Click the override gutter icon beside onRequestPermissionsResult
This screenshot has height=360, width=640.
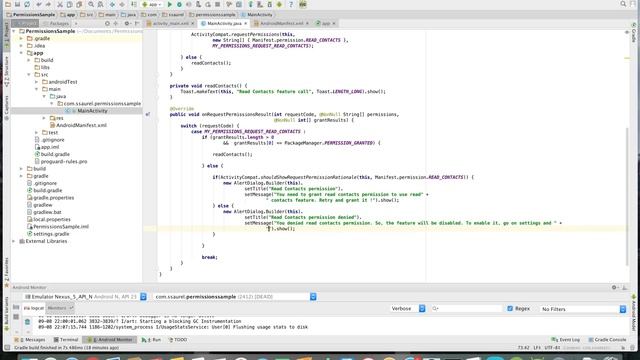pyautogui.click(x=148, y=114)
